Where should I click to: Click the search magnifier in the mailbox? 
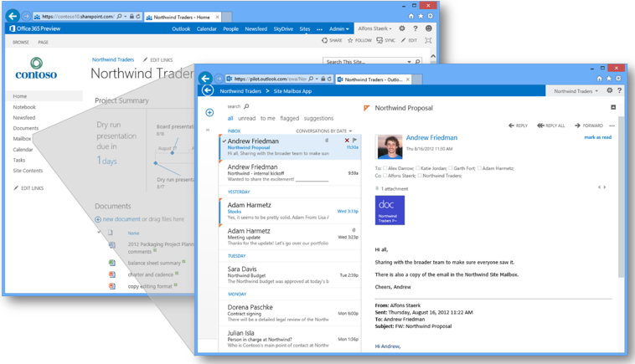(246, 106)
